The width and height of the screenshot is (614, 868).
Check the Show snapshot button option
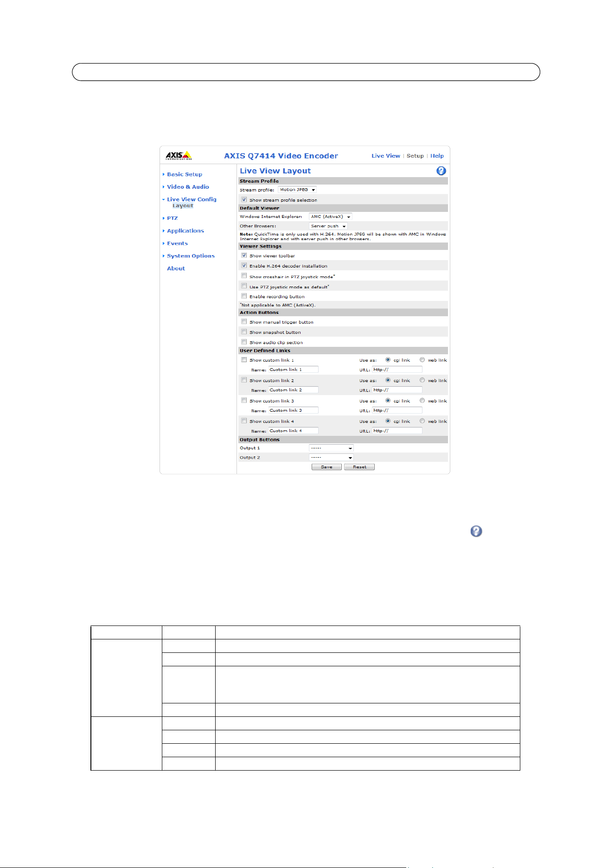coord(244,332)
